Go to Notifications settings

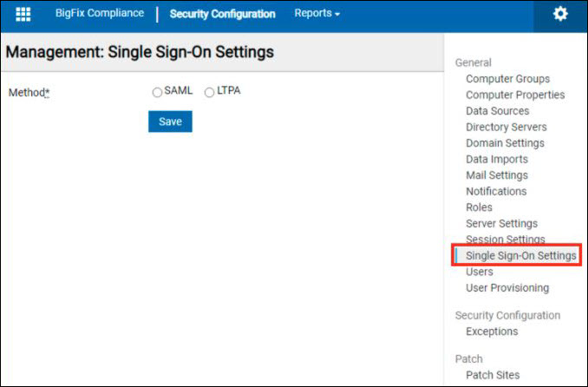tap(496, 191)
